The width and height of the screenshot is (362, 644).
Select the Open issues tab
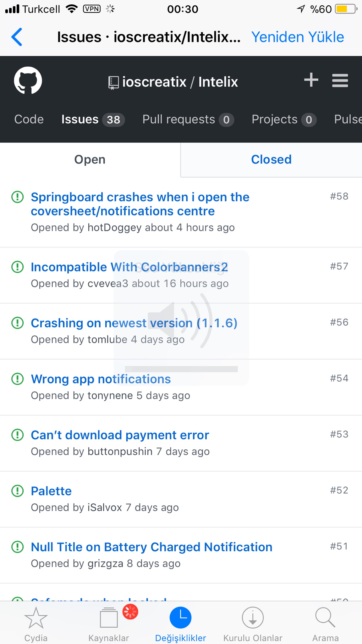pyautogui.click(x=90, y=159)
